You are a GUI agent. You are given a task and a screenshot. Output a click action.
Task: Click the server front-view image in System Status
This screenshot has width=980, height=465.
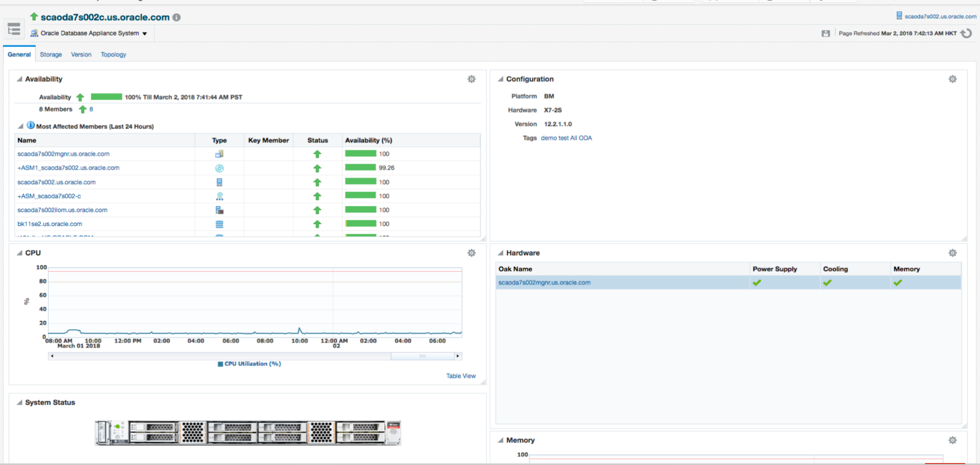tap(248, 433)
